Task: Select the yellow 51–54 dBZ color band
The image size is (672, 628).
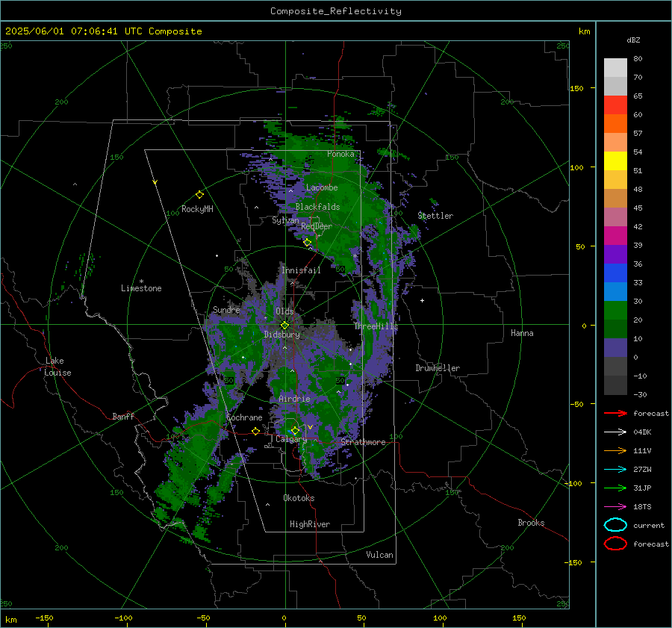Action: click(x=615, y=161)
